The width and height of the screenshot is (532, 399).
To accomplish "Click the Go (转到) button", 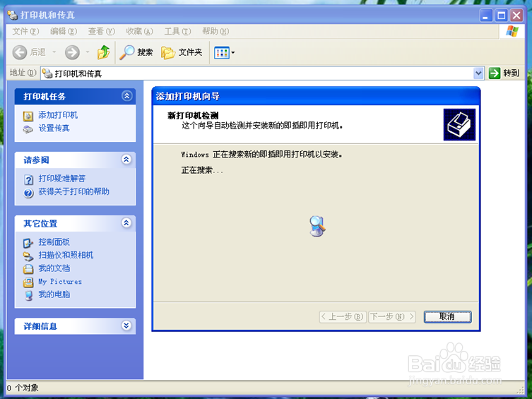I will coord(504,73).
